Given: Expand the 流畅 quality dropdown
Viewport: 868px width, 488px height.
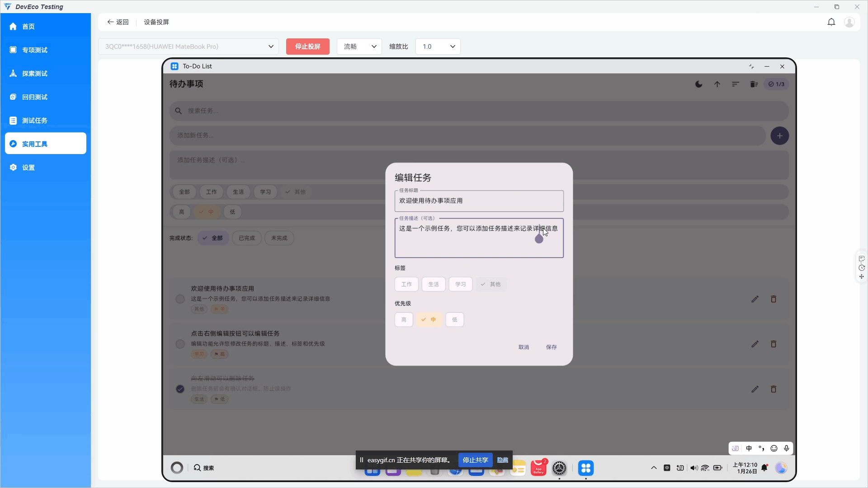Looking at the screenshot, I should pyautogui.click(x=359, y=47).
